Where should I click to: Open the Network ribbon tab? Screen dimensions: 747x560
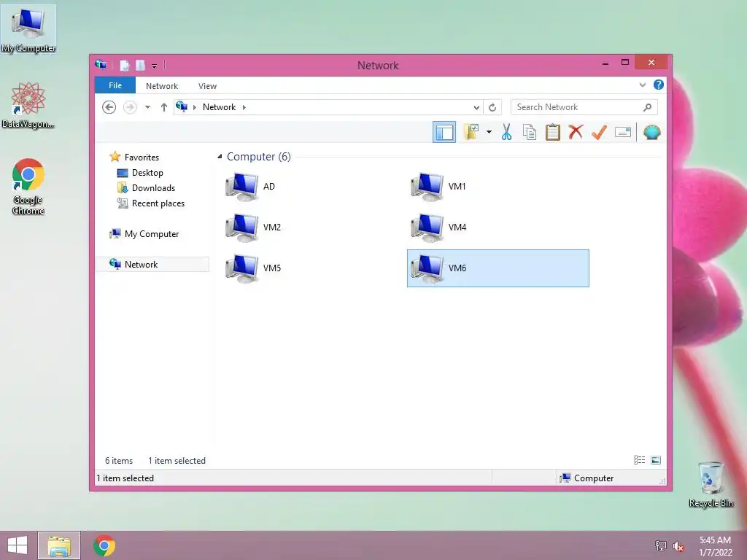point(162,86)
